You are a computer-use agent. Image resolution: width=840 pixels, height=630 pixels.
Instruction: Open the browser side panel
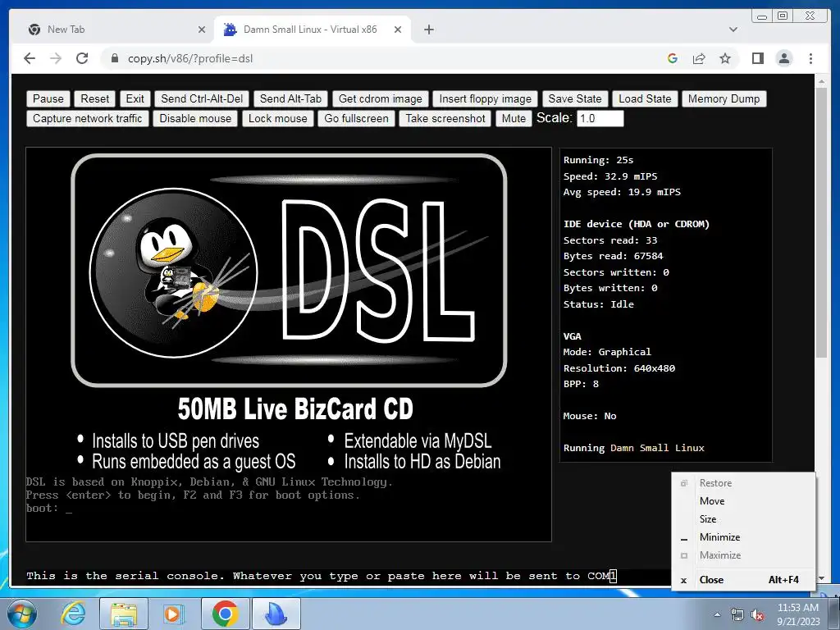click(x=757, y=58)
